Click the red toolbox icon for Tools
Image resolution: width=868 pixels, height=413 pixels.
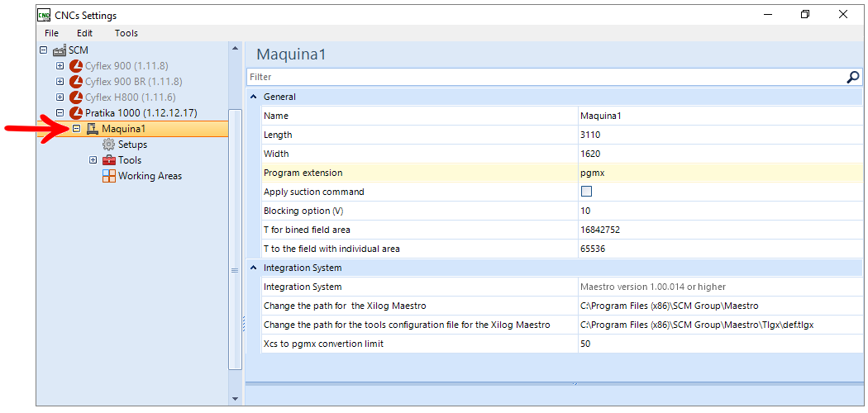point(109,160)
